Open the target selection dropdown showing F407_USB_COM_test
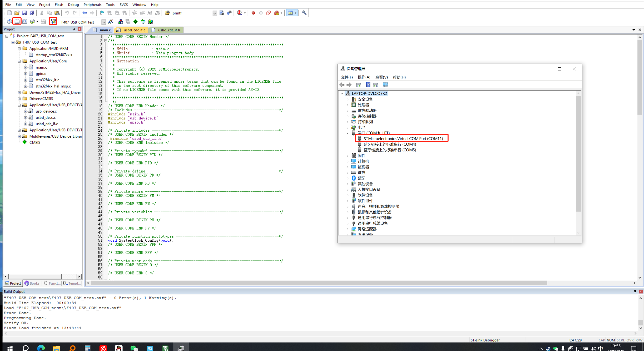Screen dimensions: 644x351 pos(103,22)
